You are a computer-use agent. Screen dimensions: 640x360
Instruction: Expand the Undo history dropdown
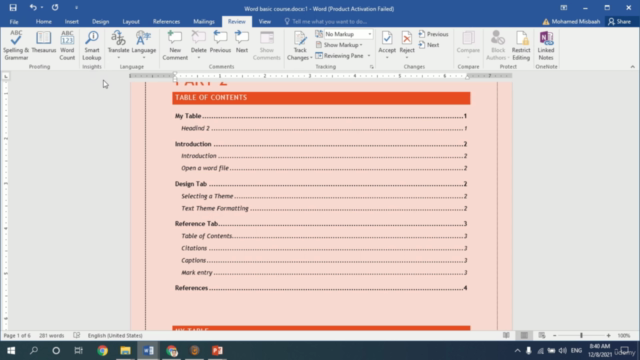pos(42,7)
